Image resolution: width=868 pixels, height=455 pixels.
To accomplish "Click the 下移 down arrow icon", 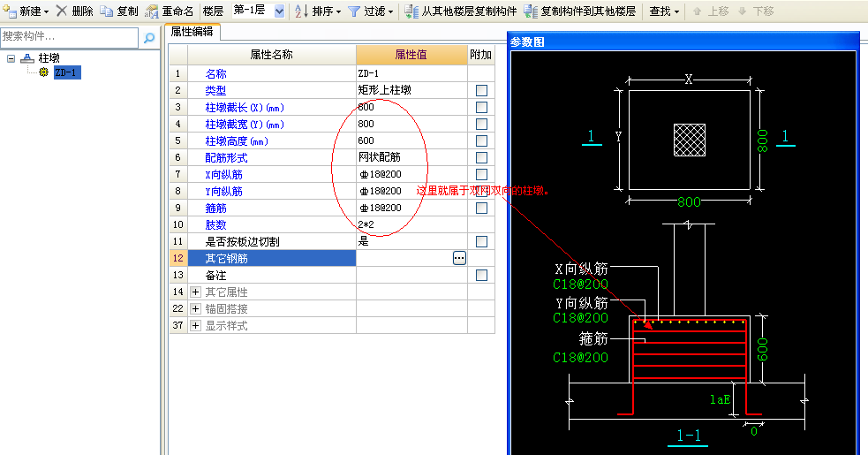I will point(743,11).
